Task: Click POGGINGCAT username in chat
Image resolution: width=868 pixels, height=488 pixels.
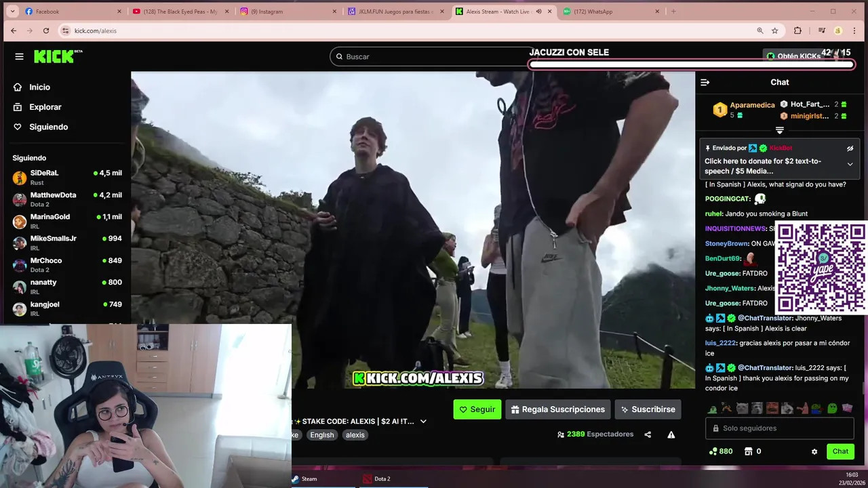Action: pyautogui.click(x=727, y=199)
